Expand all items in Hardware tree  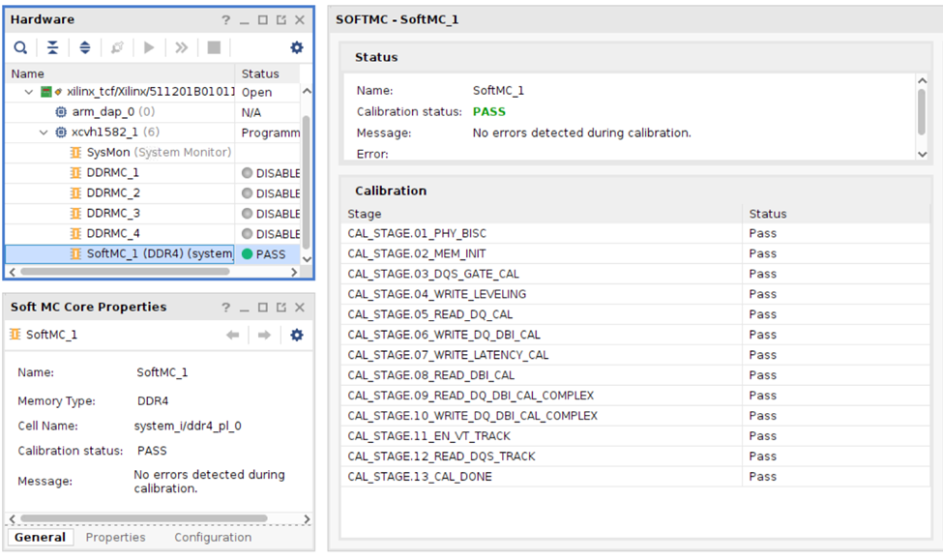[x=85, y=47]
